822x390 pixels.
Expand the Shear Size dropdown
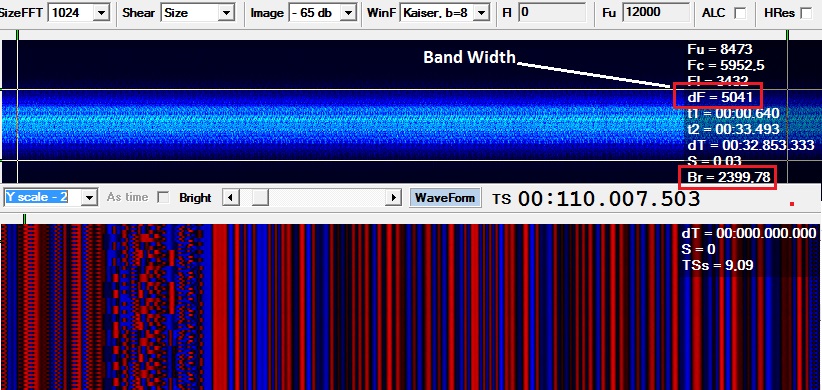coord(226,13)
